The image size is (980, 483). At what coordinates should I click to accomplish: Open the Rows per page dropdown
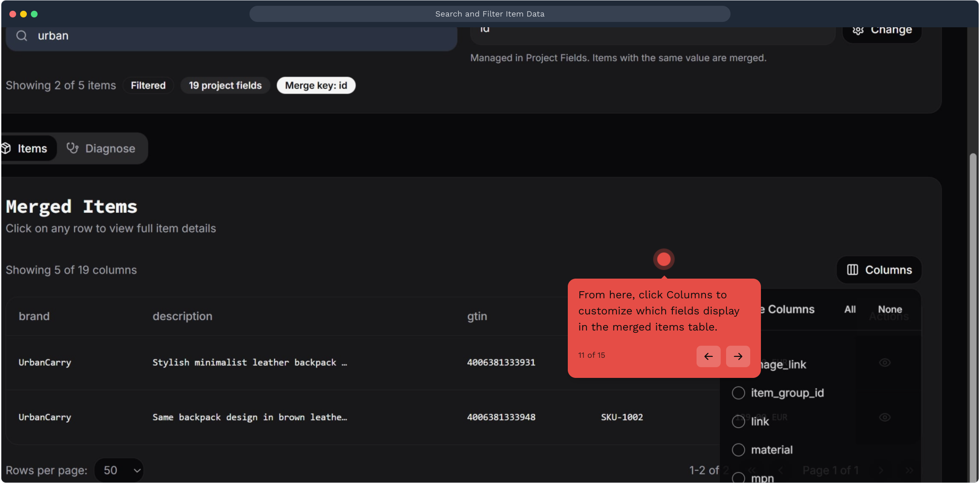pyautogui.click(x=119, y=470)
